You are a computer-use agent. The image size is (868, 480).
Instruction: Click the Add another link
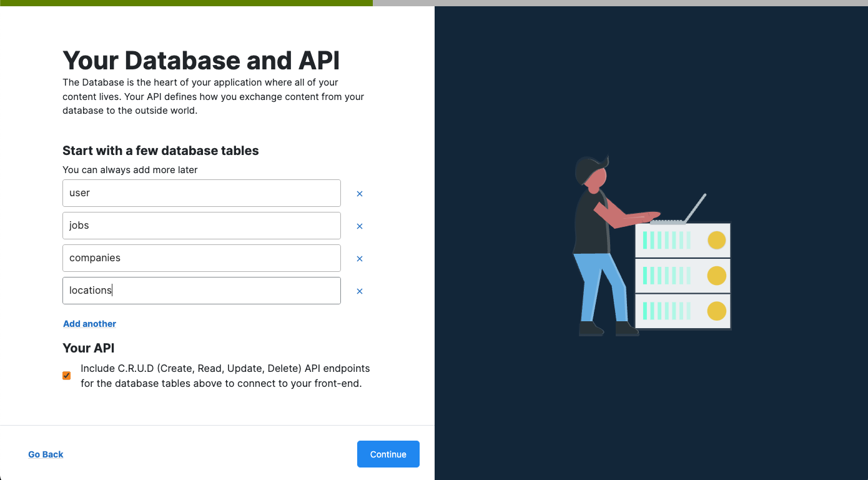tap(89, 324)
